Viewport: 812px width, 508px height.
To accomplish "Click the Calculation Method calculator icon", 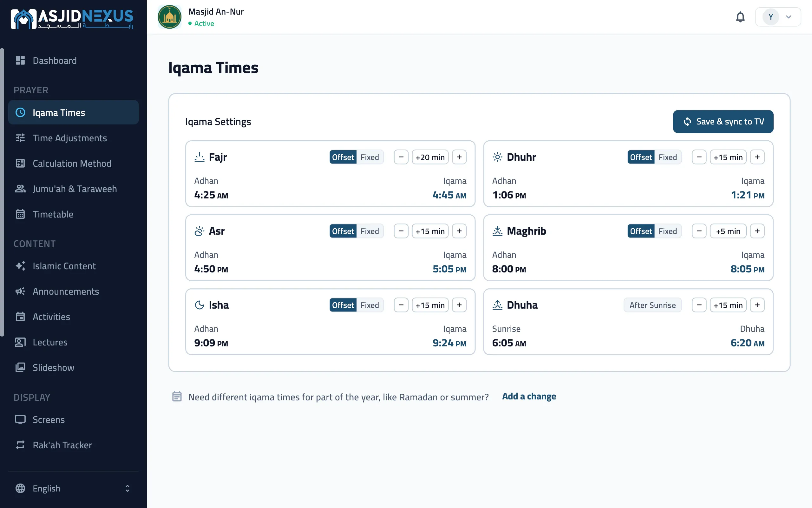I will point(20,163).
